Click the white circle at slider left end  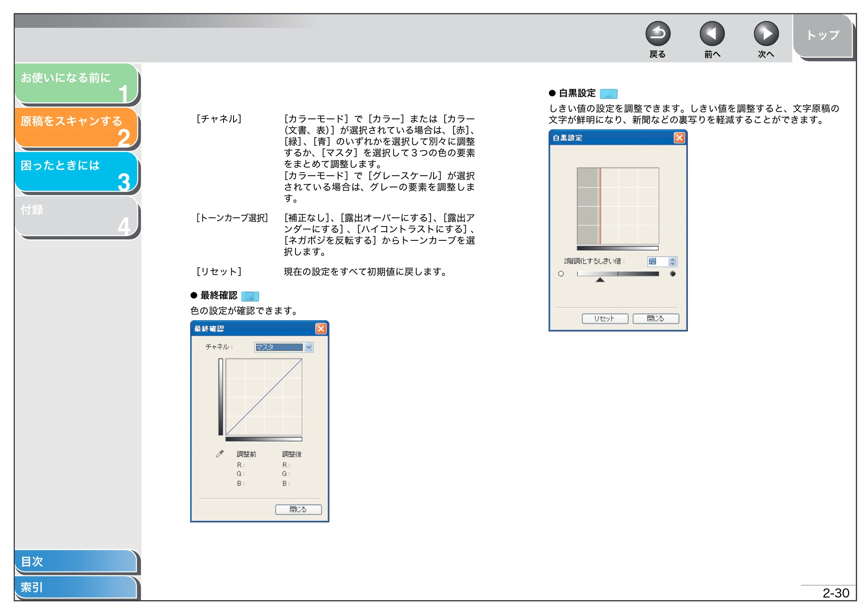pyautogui.click(x=561, y=274)
